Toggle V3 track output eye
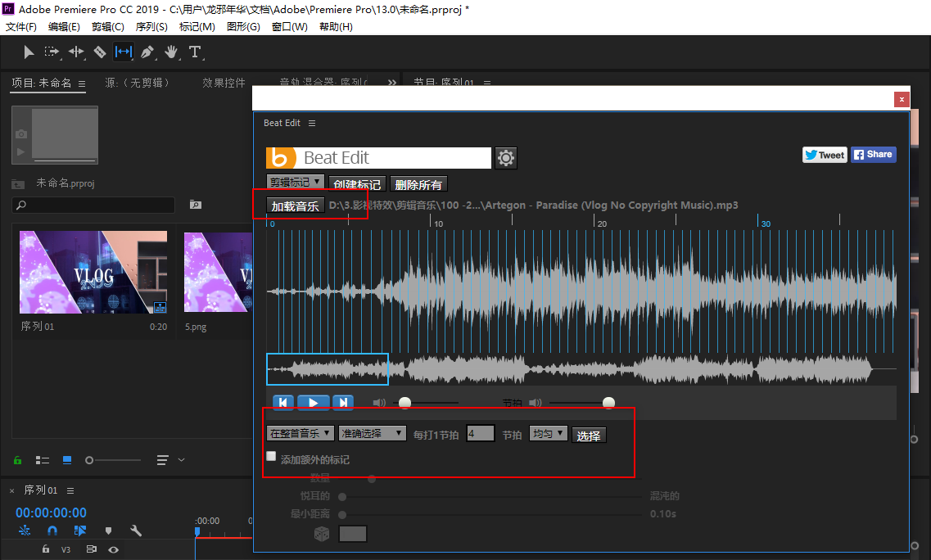 (x=113, y=550)
